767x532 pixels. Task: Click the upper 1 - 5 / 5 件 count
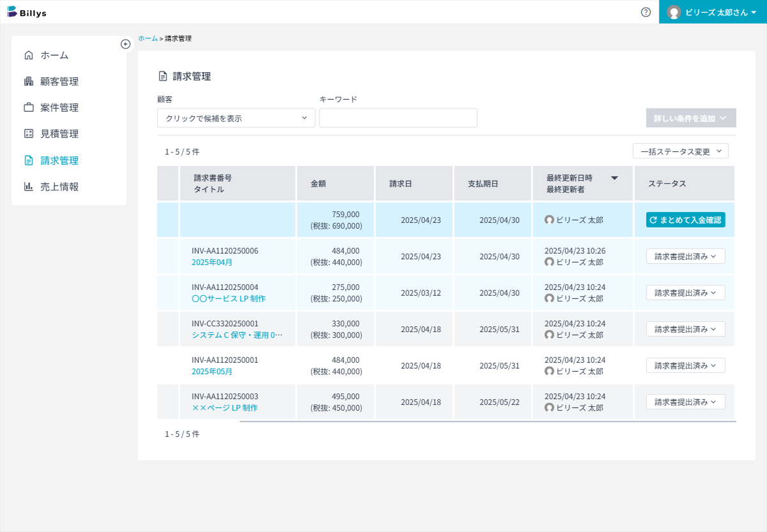click(x=182, y=152)
